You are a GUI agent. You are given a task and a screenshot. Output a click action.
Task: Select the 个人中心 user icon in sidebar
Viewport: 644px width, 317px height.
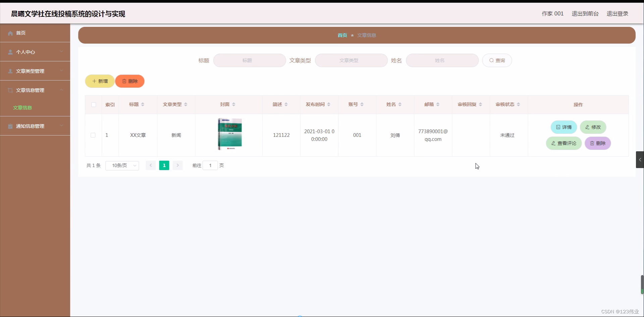point(10,52)
